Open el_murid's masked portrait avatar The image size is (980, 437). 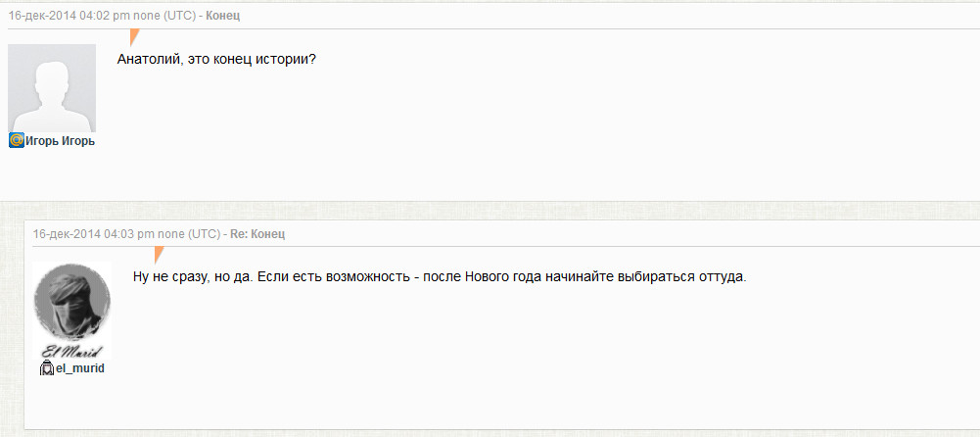[71, 302]
